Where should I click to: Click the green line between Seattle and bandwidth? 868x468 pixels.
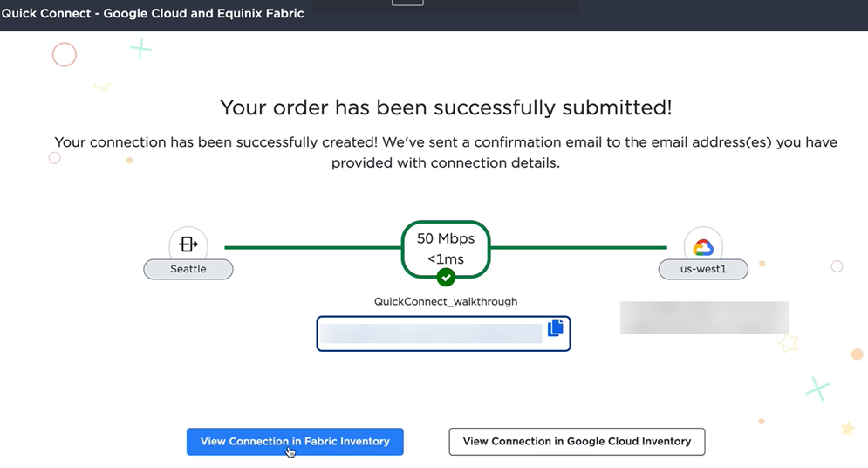pos(313,248)
